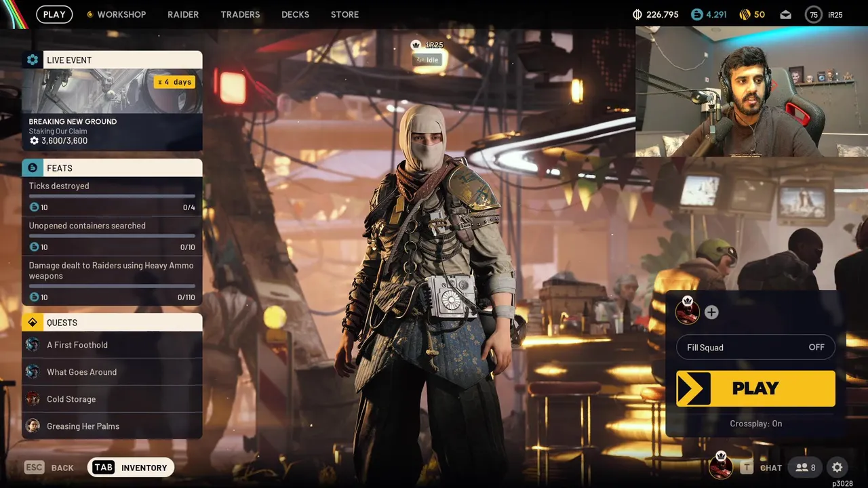Image resolution: width=868 pixels, height=488 pixels.
Task: Click the Crossplay: On setting
Action: [755, 424]
